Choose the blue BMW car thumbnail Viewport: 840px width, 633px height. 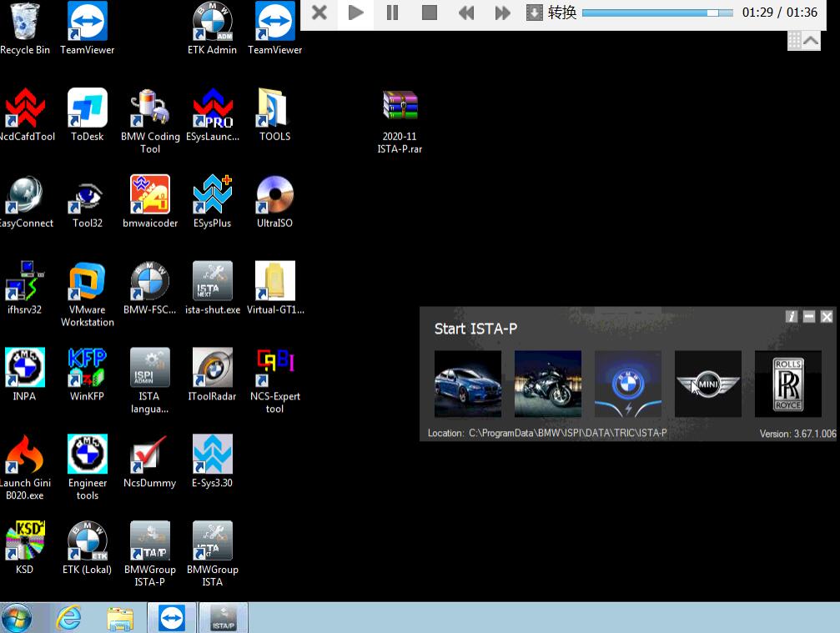point(468,384)
